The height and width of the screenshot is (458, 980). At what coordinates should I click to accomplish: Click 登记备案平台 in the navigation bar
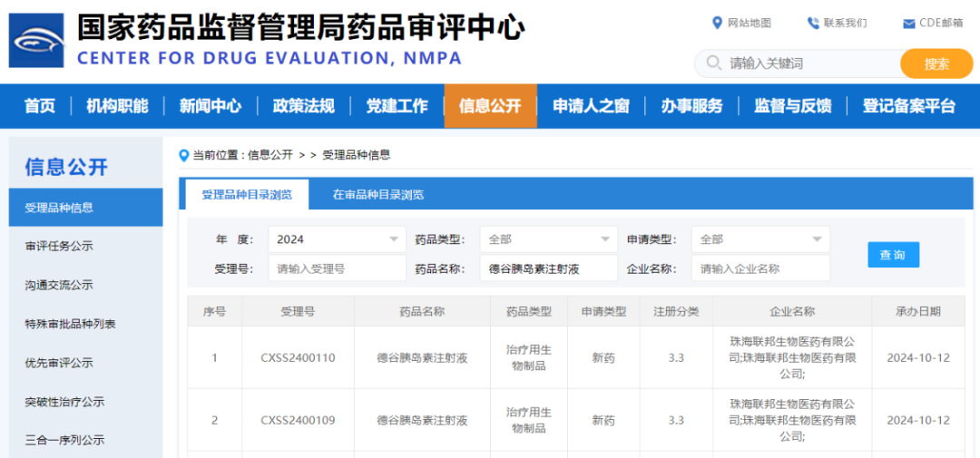tap(908, 106)
